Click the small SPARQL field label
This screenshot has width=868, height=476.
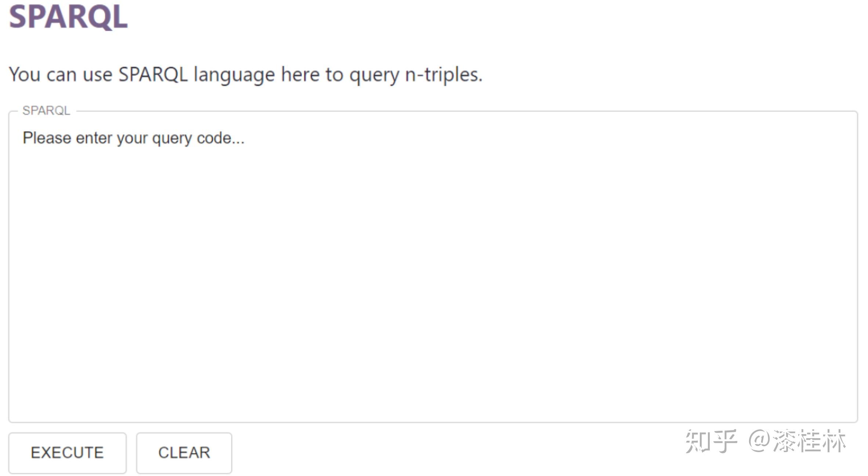(46, 111)
